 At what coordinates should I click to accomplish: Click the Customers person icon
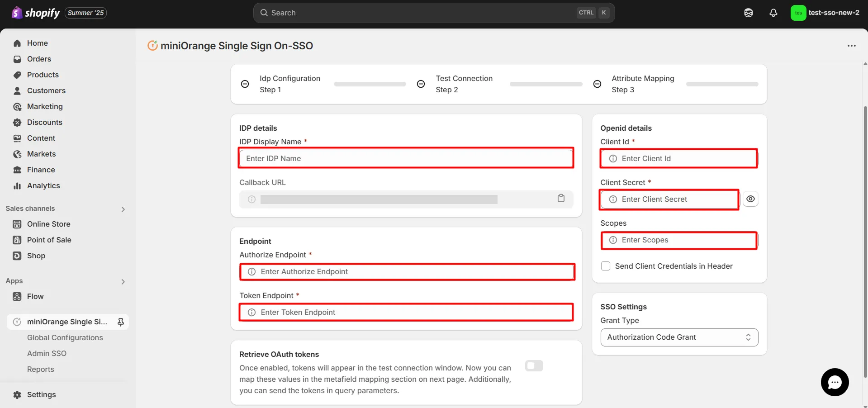17,91
